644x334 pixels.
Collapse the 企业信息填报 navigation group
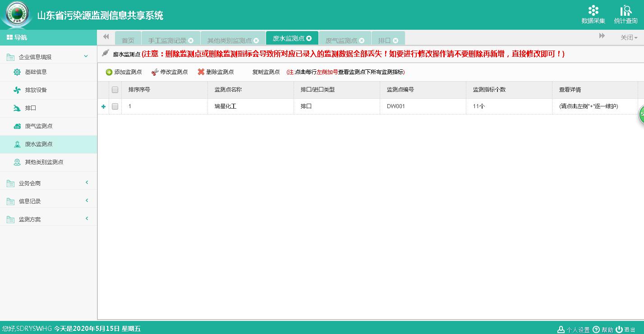[x=86, y=56]
